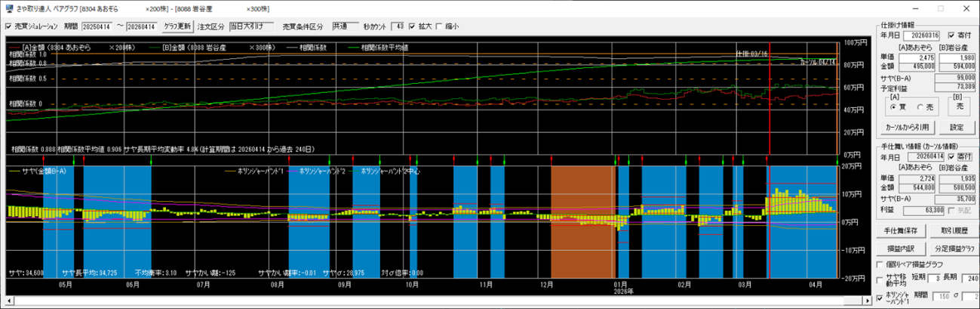The image size is (980, 309).
Task: Click the period end date field 20260414
Action: click(x=142, y=26)
